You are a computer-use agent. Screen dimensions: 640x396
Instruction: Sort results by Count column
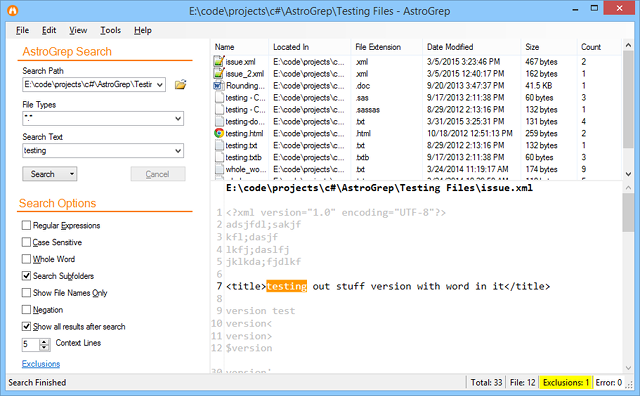pyautogui.click(x=599, y=47)
